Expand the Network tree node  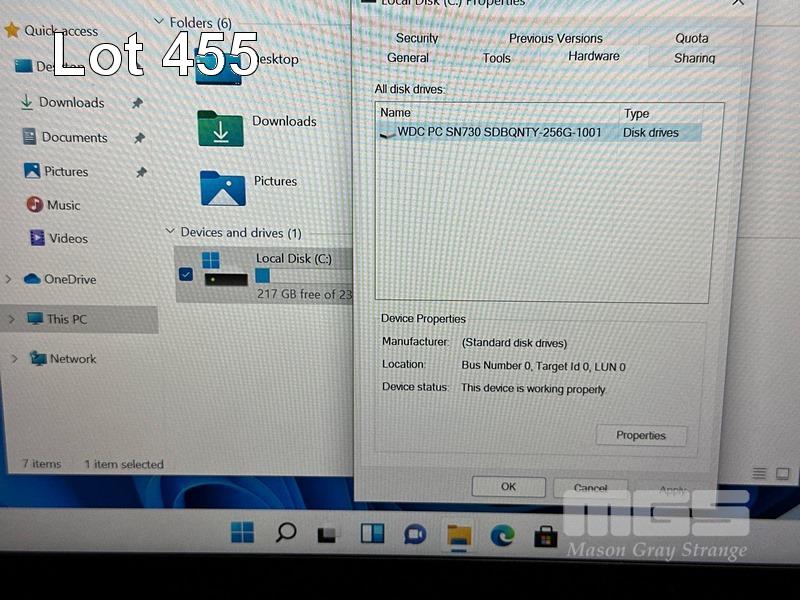14,358
